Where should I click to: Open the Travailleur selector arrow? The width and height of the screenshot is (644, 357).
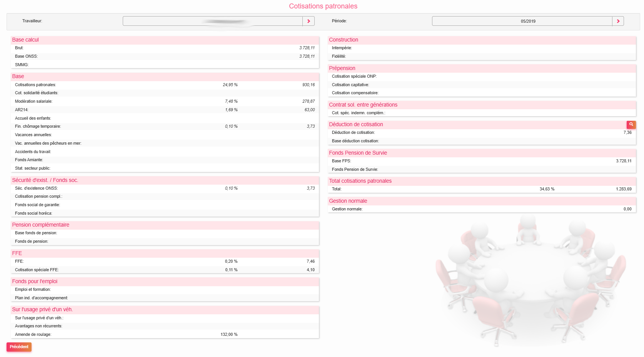pyautogui.click(x=309, y=21)
